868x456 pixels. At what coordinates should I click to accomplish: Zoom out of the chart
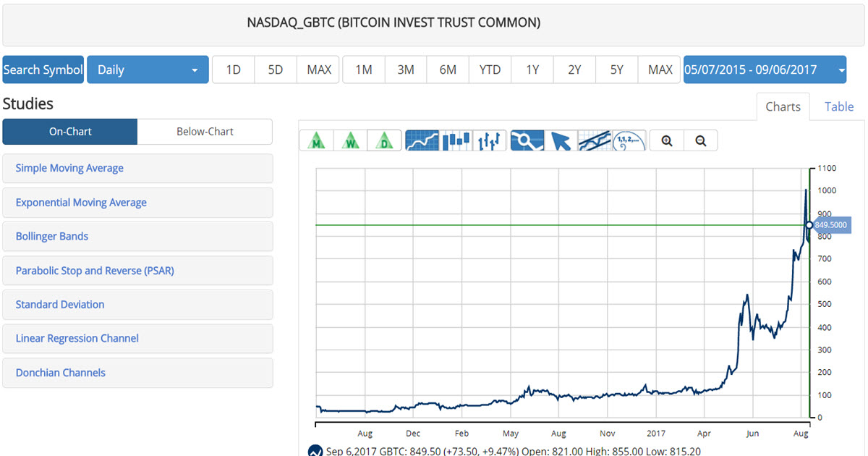pyautogui.click(x=700, y=140)
